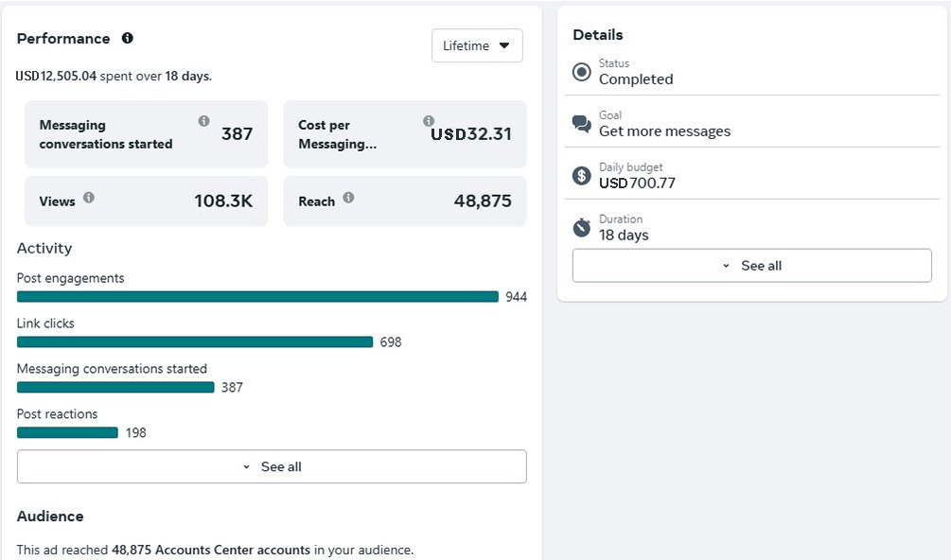Click the Cost per Messaging USD32.31 card
Image resolution: width=951 pixels, height=560 pixels.
pos(405,134)
